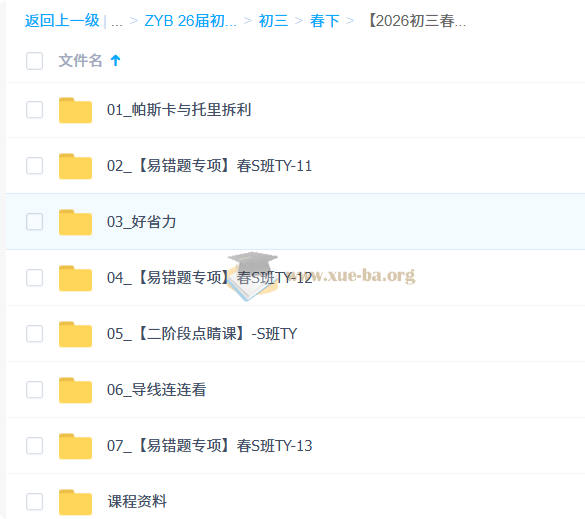Screen dimensions: 585x519
Task: Open the 03_好省力 folder name
Action: (x=141, y=222)
